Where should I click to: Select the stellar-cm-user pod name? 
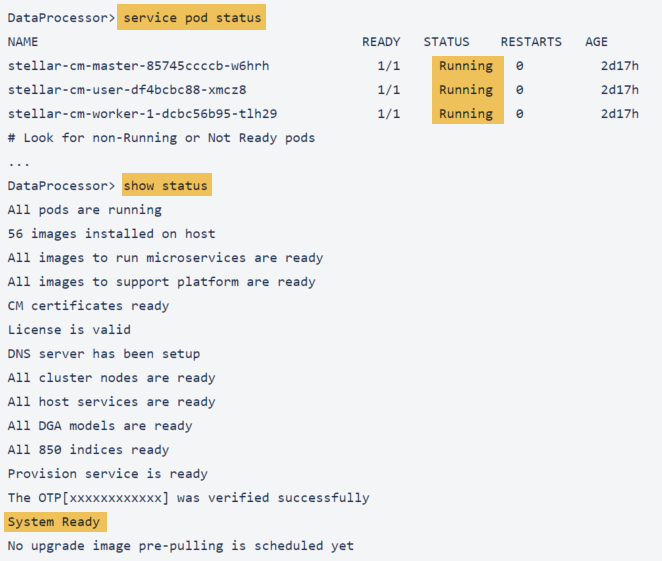click(x=126, y=90)
